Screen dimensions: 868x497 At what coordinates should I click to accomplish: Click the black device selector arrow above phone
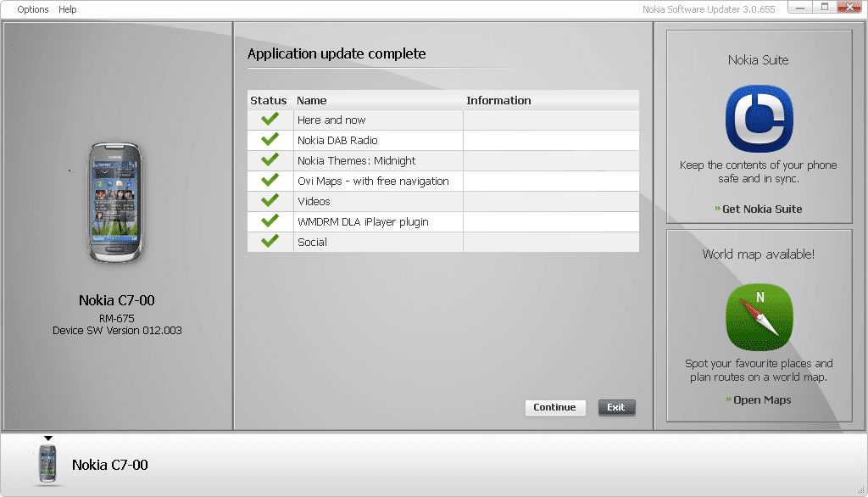point(48,438)
